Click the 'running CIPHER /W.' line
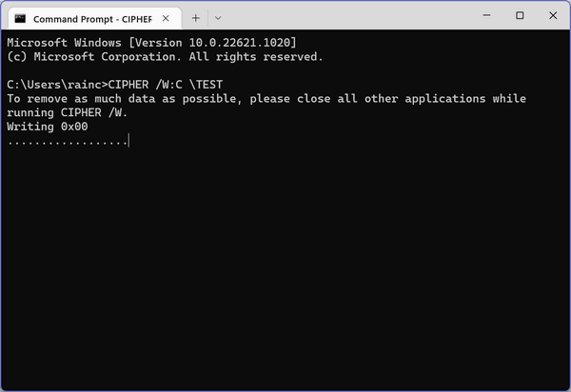 click(67, 112)
